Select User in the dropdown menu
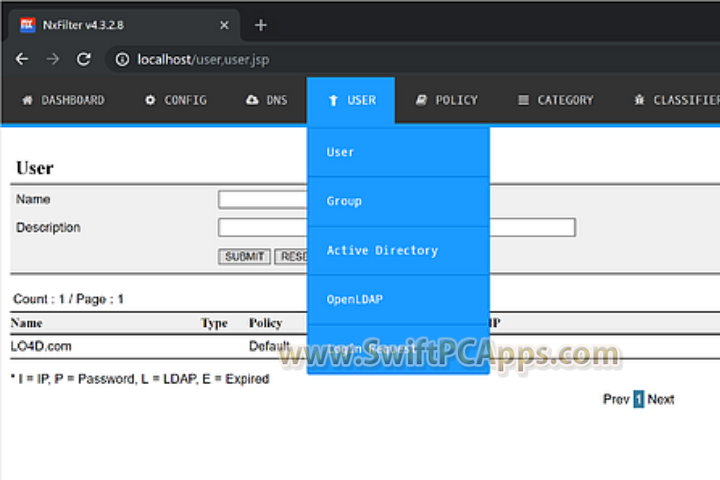The height and width of the screenshot is (480, 720). tap(398, 152)
